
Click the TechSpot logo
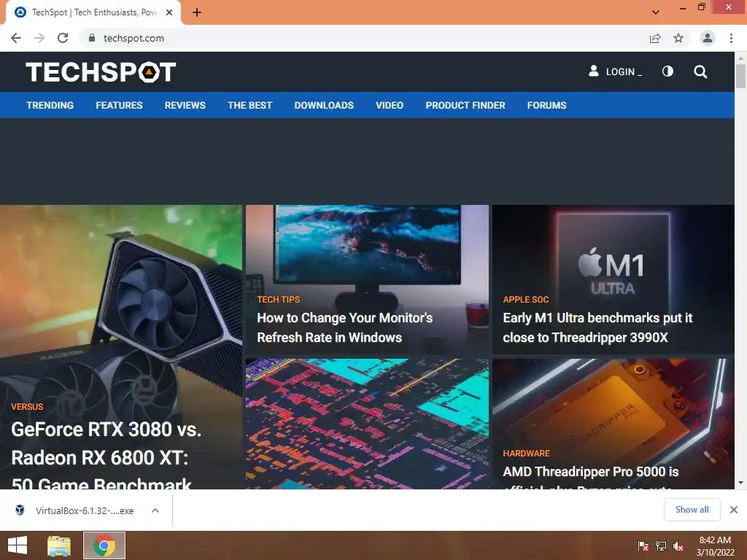point(101,72)
